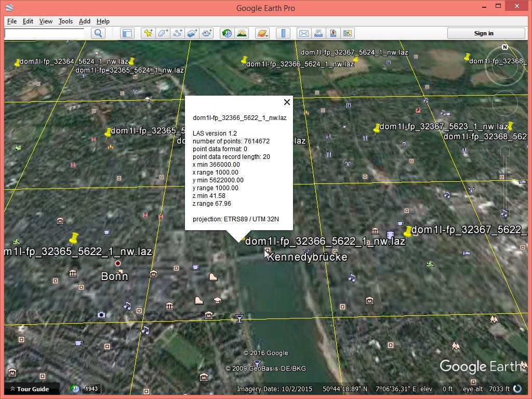
Task: Select the Add Polygon tool
Action: tap(163, 33)
